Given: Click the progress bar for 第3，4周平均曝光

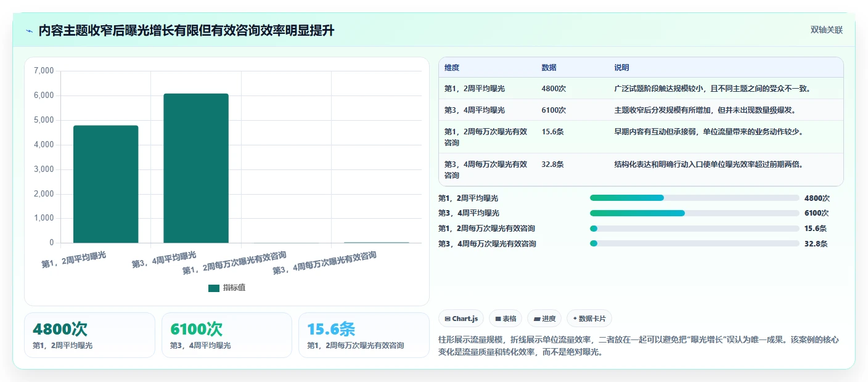Looking at the screenshot, I should point(694,213).
